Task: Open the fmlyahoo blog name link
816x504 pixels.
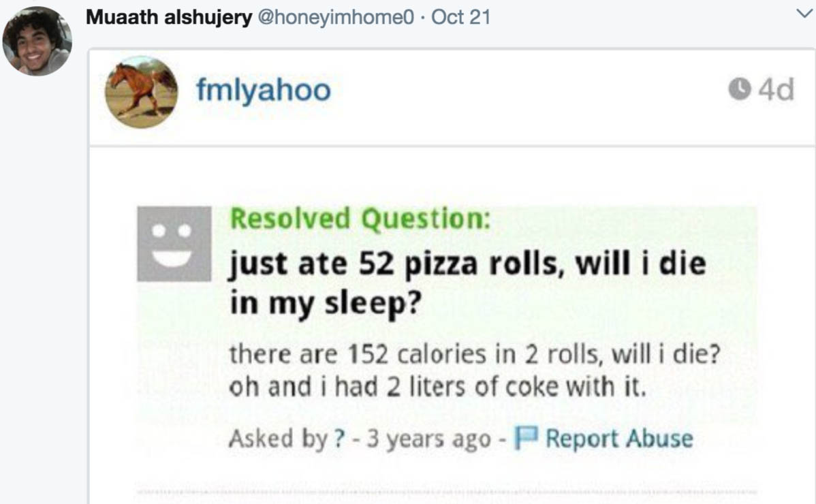Action: point(264,90)
